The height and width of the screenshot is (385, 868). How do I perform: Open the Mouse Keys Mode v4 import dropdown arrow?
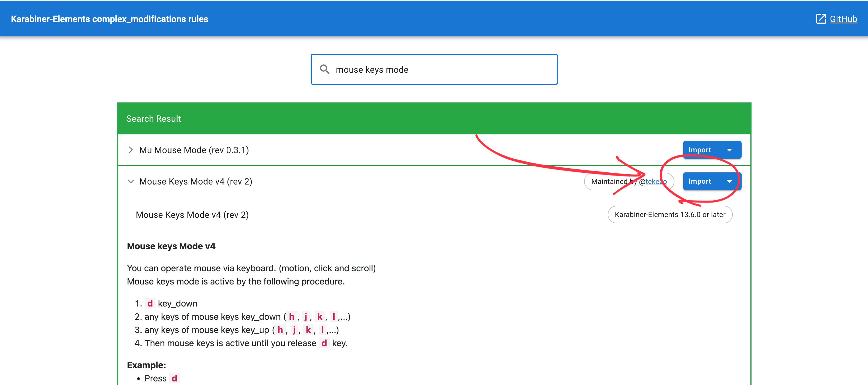pyautogui.click(x=729, y=181)
